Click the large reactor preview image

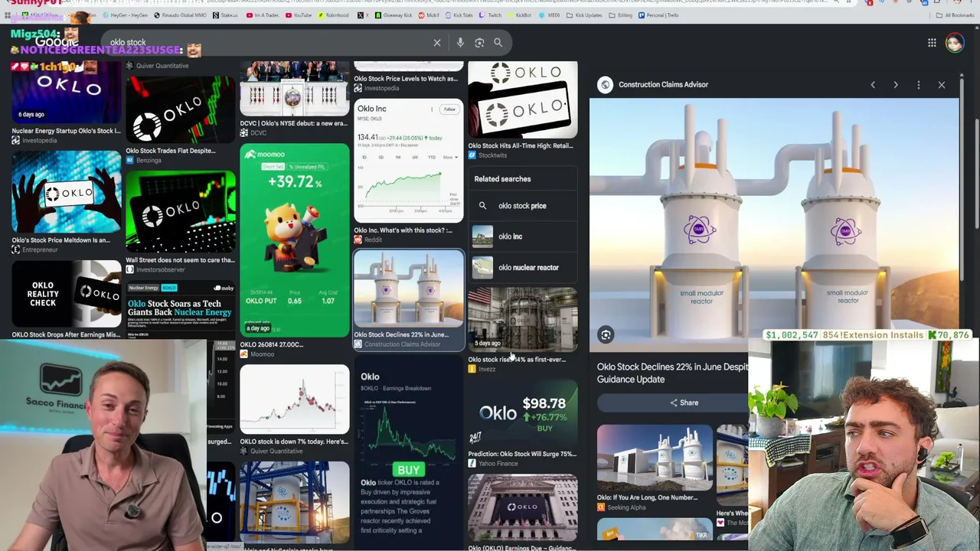pos(773,224)
